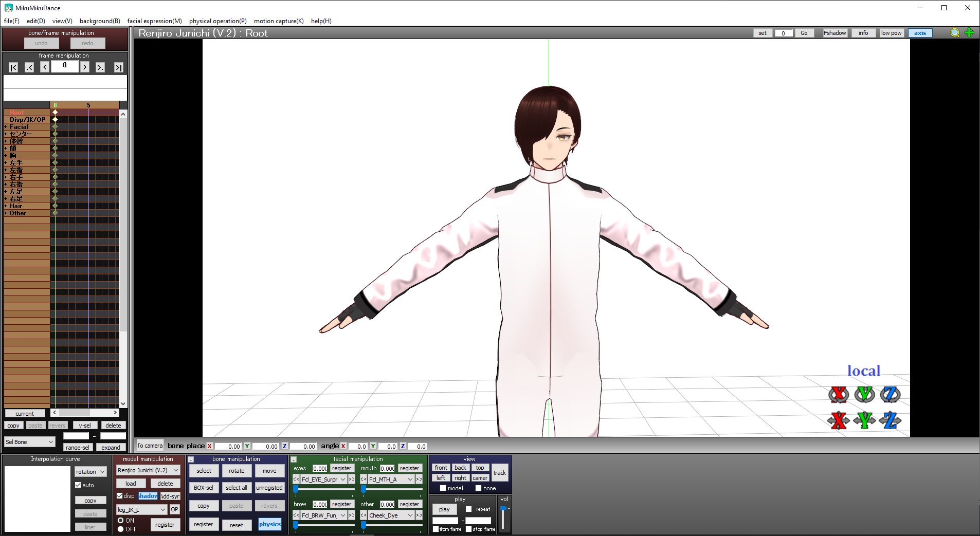
Task: Click >> to step to next eye expression
Action: point(352,479)
